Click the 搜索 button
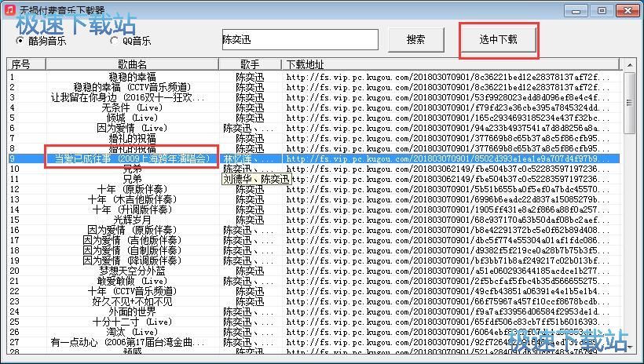Image resolution: width=644 pixels, height=364 pixels. click(415, 39)
